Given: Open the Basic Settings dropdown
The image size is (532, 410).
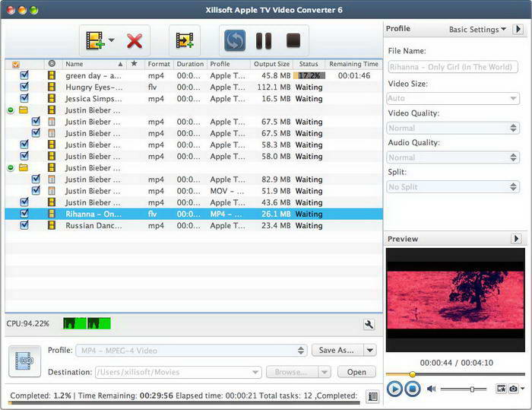Looking at the screenshot, I should tap(478, 30).
